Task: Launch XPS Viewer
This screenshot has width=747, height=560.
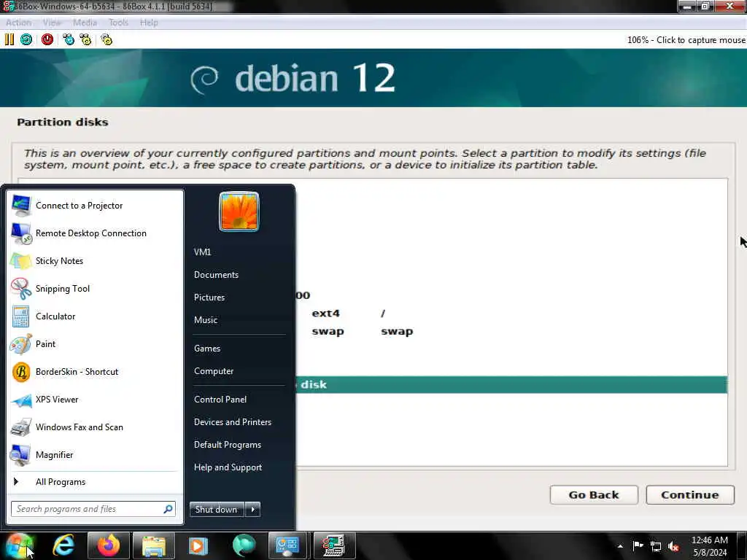Action: pyautogui.click(x=94, y=400)
